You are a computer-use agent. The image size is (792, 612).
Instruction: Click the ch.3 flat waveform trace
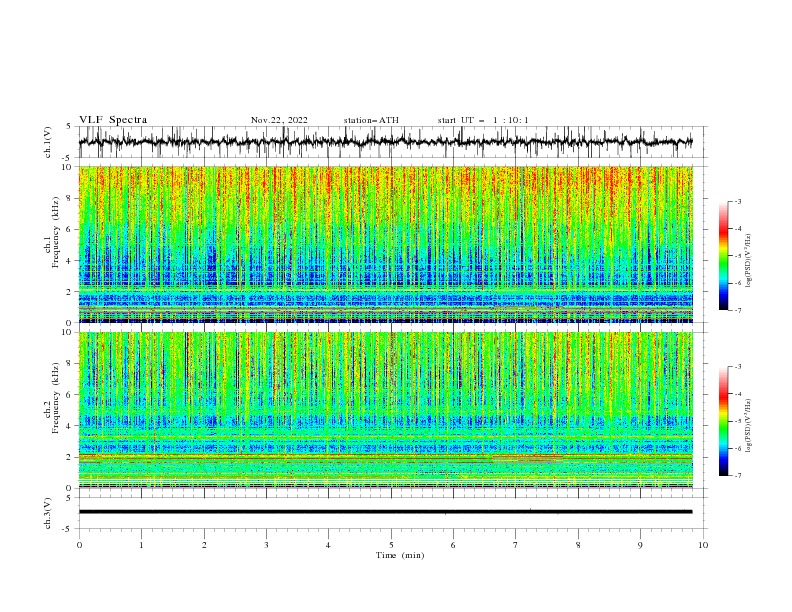[385, 512]
